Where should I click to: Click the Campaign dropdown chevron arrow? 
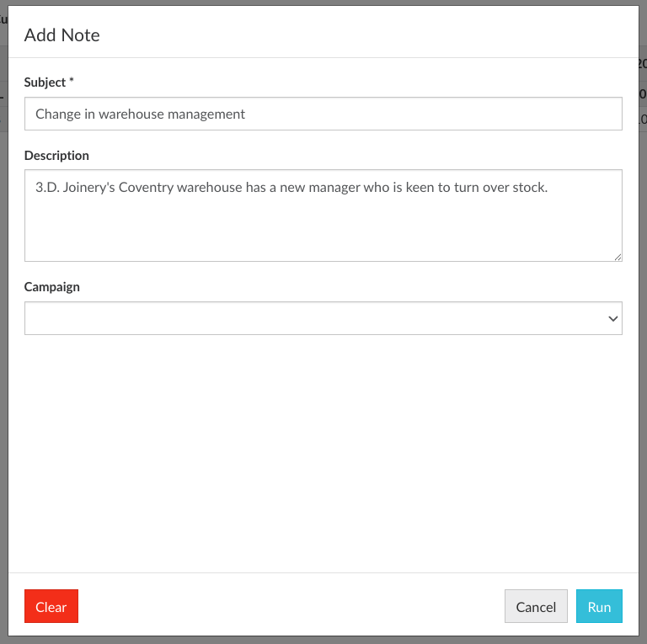coord(612,319)
